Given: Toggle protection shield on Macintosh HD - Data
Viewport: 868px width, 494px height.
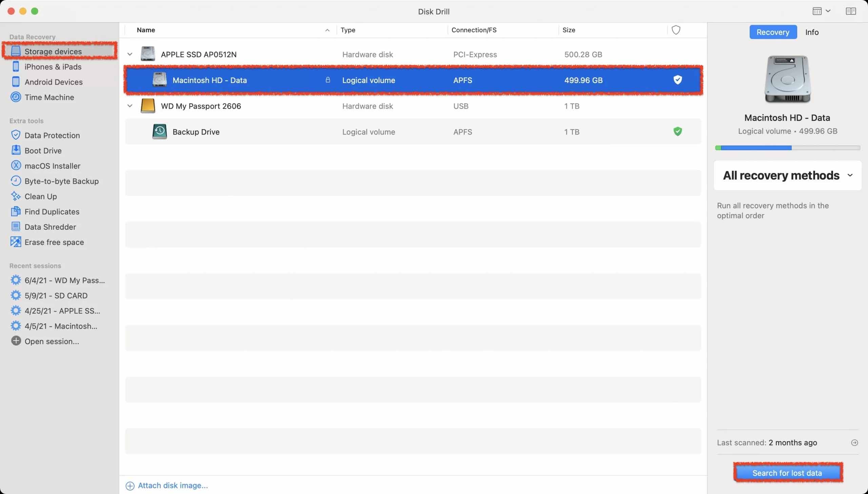Looking at the screenshot, I should point(677,80).
